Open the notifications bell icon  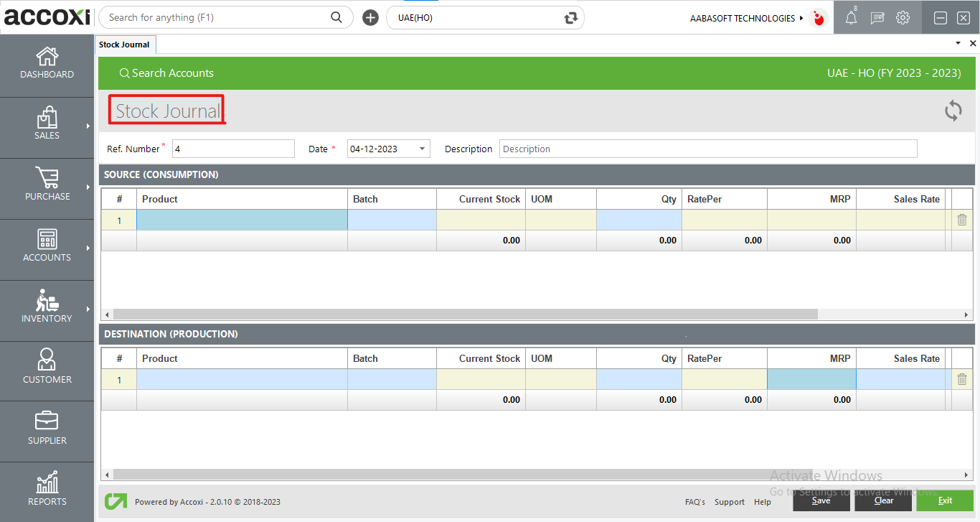[851, 18]
